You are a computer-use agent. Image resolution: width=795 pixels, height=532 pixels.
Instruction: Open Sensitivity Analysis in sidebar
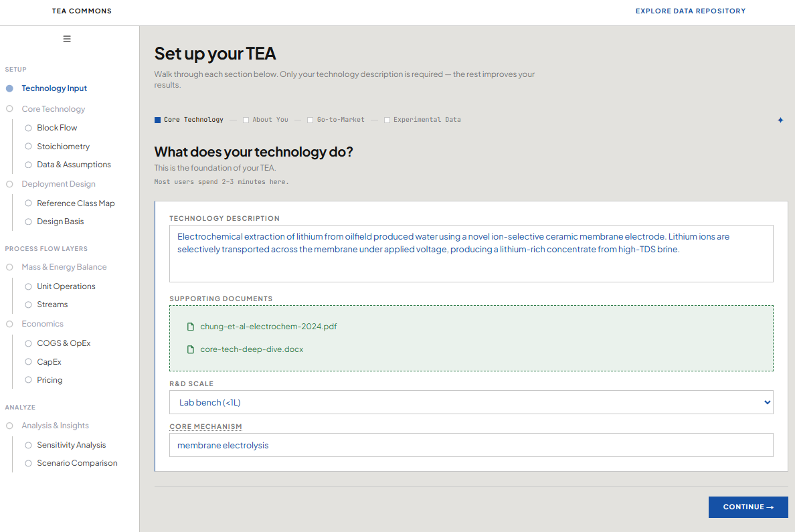[x=71, y=445]
